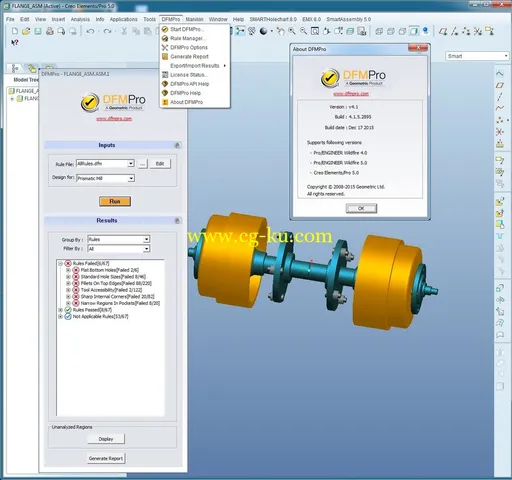Click the Cut scissors toolbar icon
Viewport: 512px width, 480px height.
point(124,31)
